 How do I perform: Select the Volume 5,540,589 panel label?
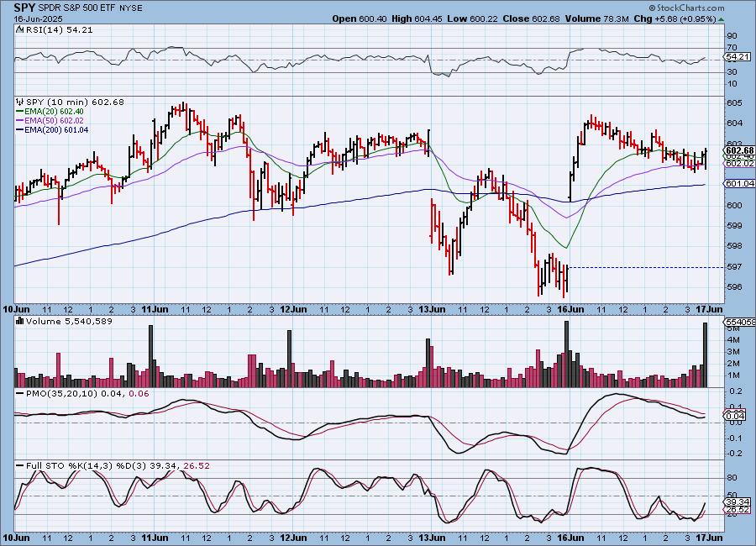69,321
